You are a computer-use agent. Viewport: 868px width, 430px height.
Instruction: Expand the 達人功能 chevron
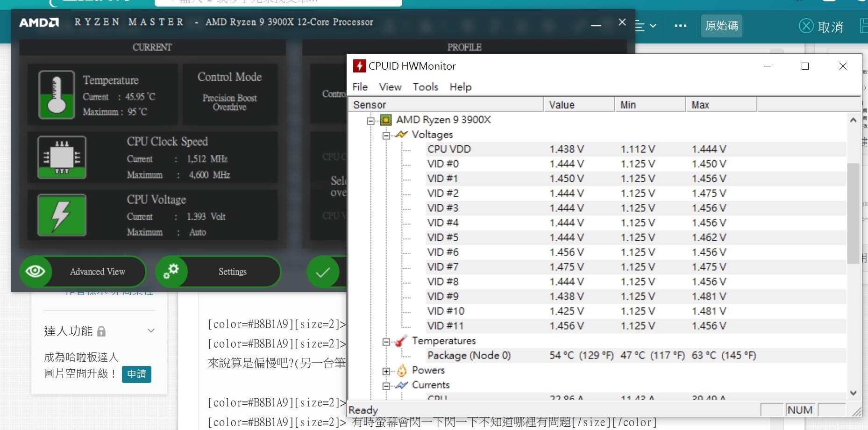(151, 331)
